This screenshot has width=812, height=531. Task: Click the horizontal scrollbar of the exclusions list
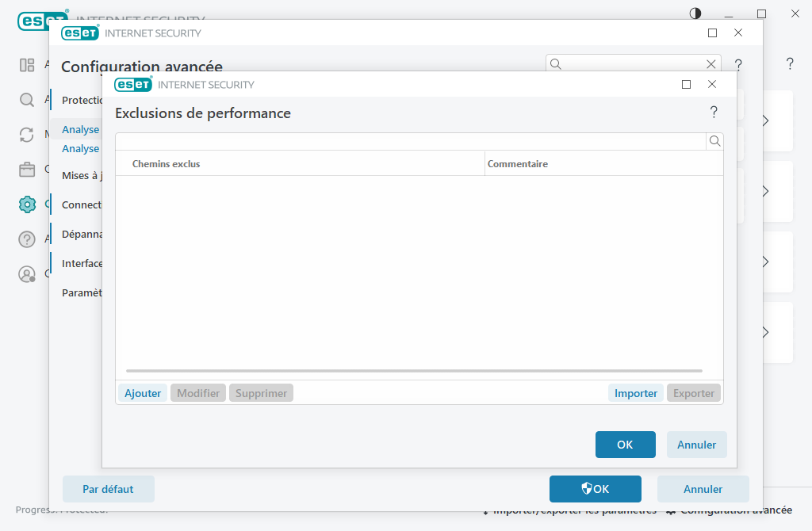point(414,371)
